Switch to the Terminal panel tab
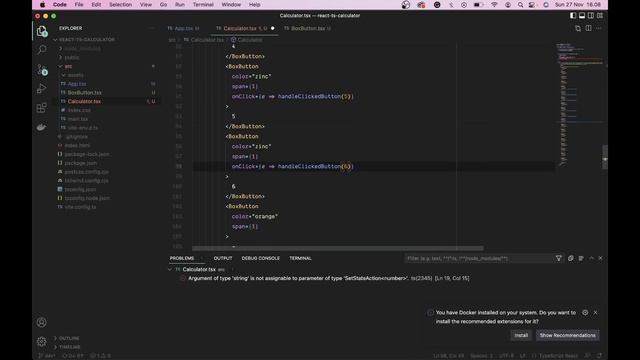Viewport: 640px width, 360px height. [x=300, y=258]
